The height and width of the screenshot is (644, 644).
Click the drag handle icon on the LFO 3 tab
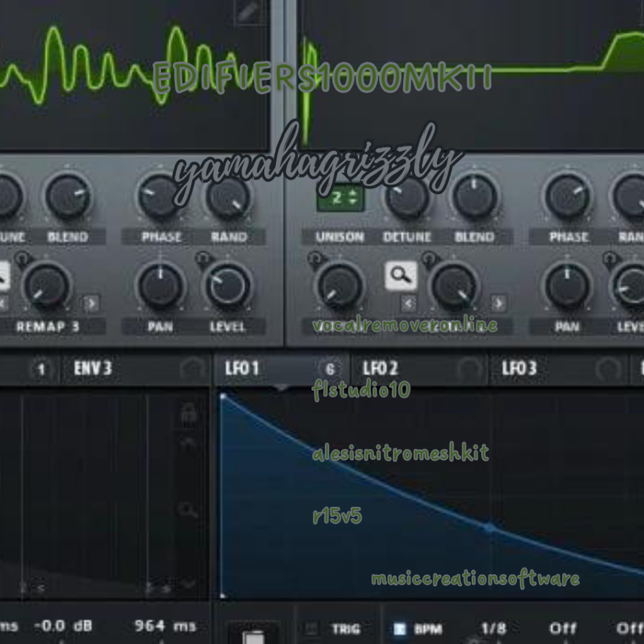(609, 368)
